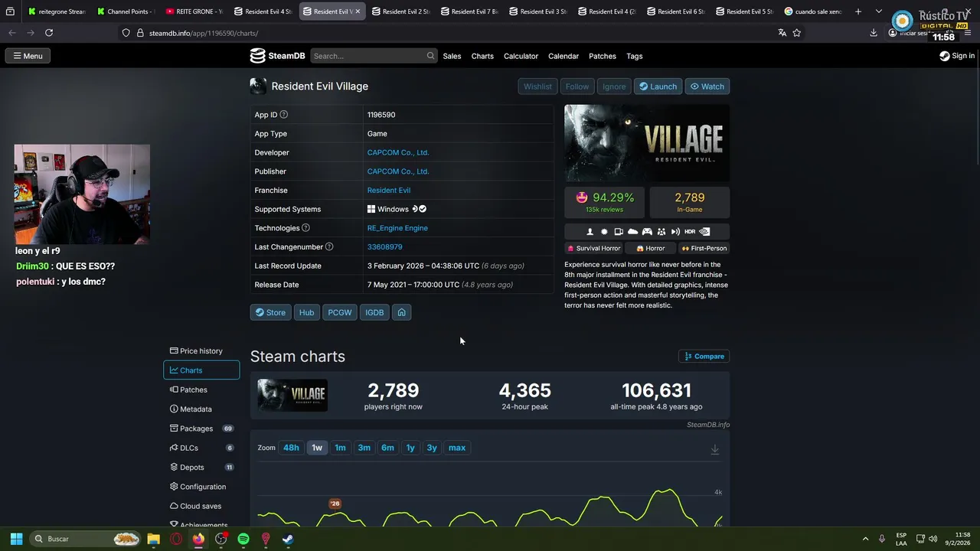This screenshot has width=980, height=551.
Task: Click the Steam achievements feature icon
Action: [x=604, y=231]
